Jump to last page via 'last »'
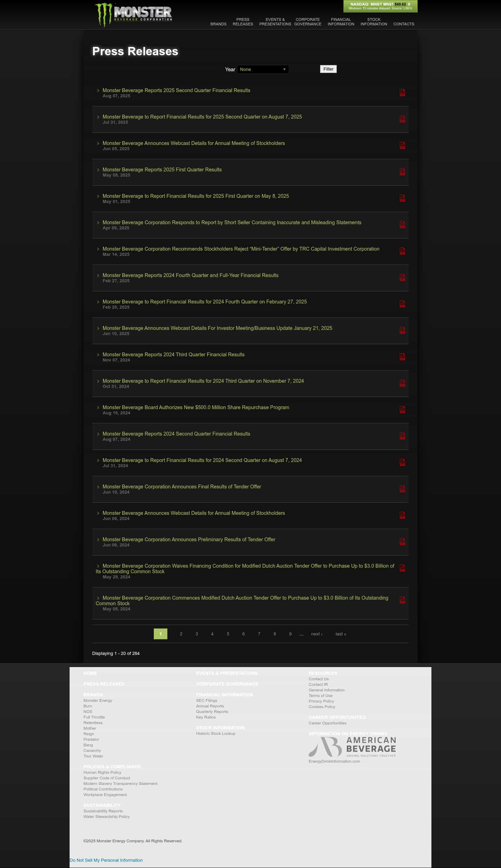The width and height of the screenshot is (501, 868). (x=341, y=634)
